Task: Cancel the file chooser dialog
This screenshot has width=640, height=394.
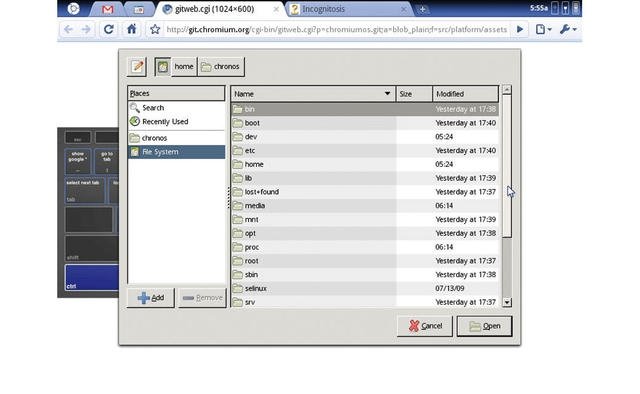Action: coord(425,326)
